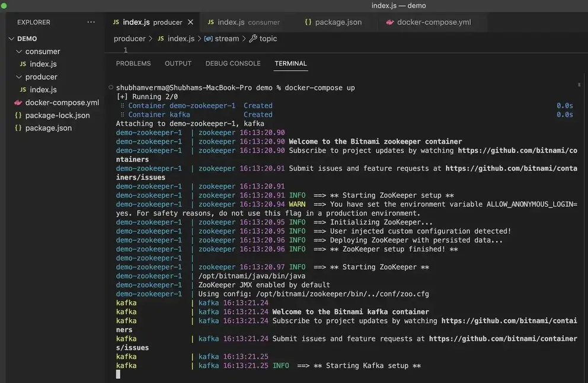Switch to the DEBUG CONSOLE panel tab
The height and width of the screenshot is (383, 588).
point(233,63)
